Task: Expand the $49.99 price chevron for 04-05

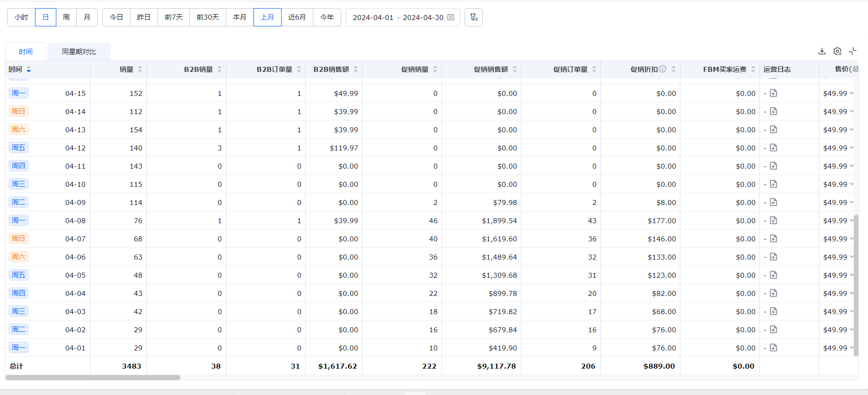Action: [x=852, y=275]
